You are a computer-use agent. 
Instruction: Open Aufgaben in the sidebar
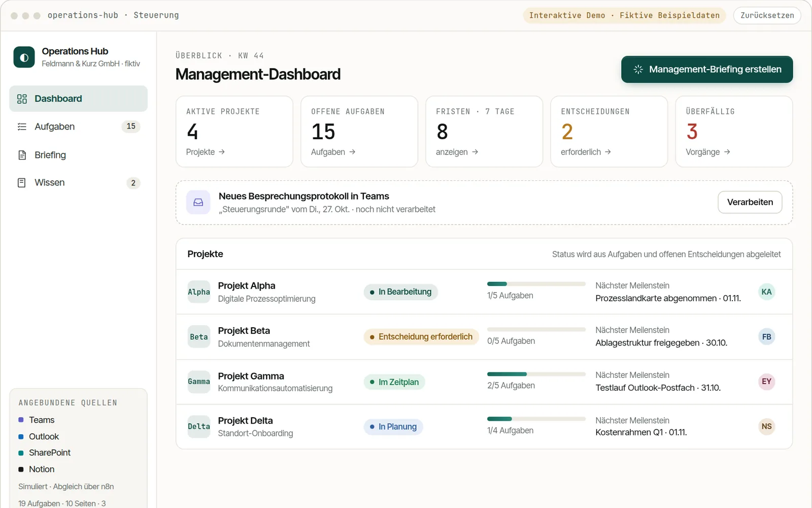click(x=78, y=126)
